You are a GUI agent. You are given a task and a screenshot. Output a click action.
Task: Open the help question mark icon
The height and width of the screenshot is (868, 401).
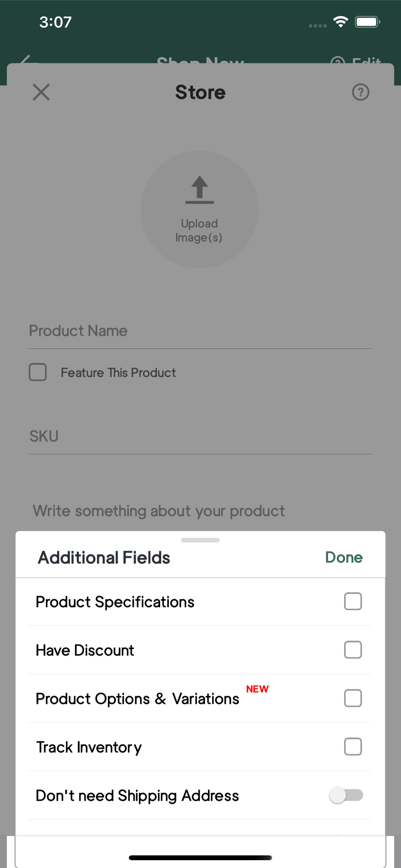[360, 92]
